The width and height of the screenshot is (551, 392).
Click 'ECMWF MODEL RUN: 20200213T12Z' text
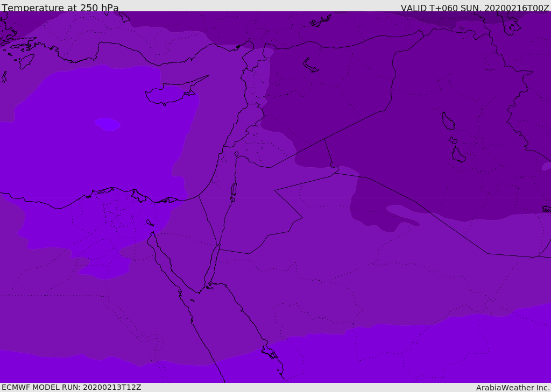click(72, 387)
